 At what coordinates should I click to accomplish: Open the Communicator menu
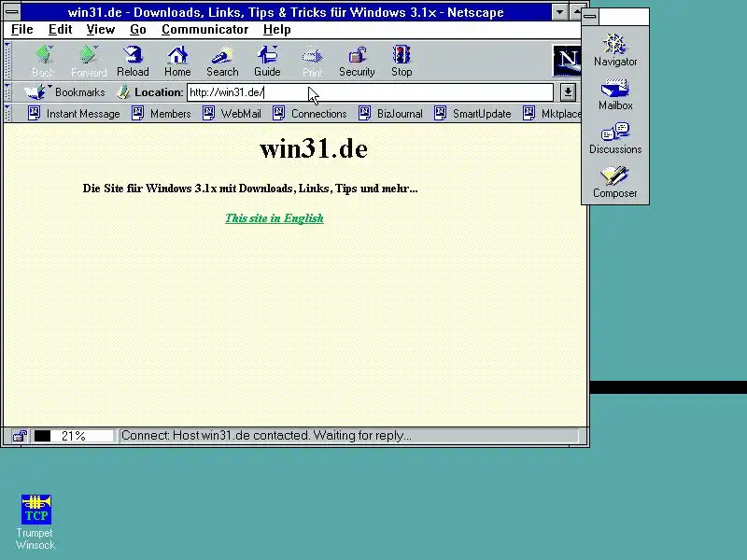pyautogui.click(x=204, y=30)
